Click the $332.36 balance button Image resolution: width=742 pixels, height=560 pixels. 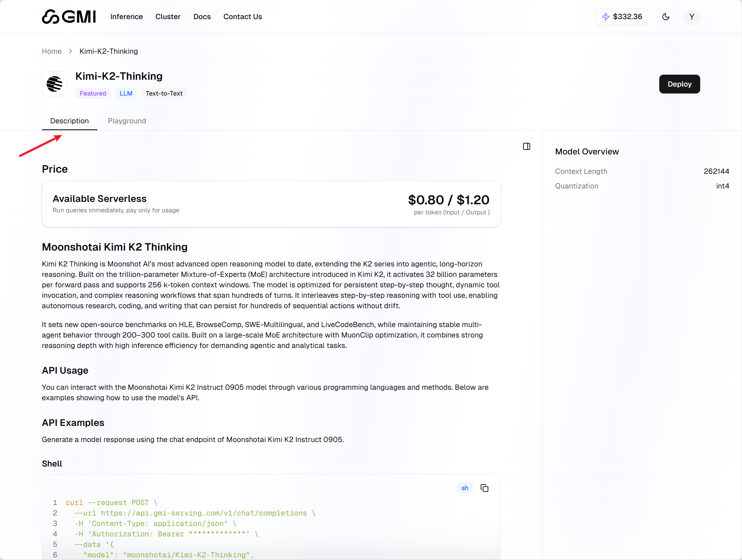pyautogui.click(x=622, y=16)
